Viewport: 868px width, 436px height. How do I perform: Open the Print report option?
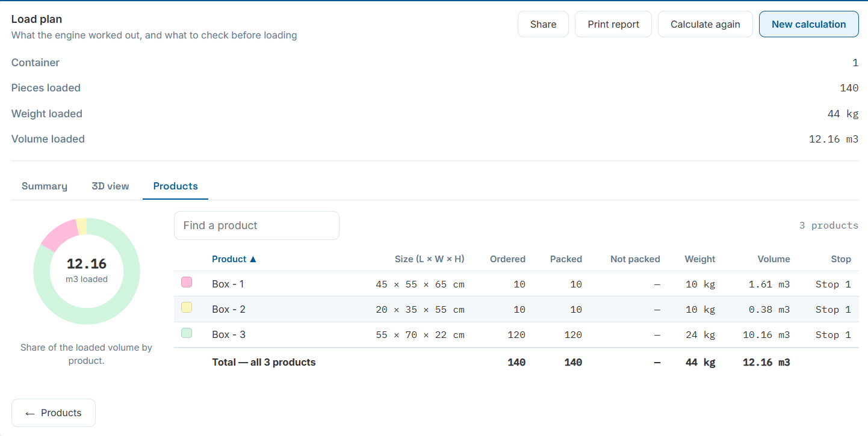click(613, 24)
